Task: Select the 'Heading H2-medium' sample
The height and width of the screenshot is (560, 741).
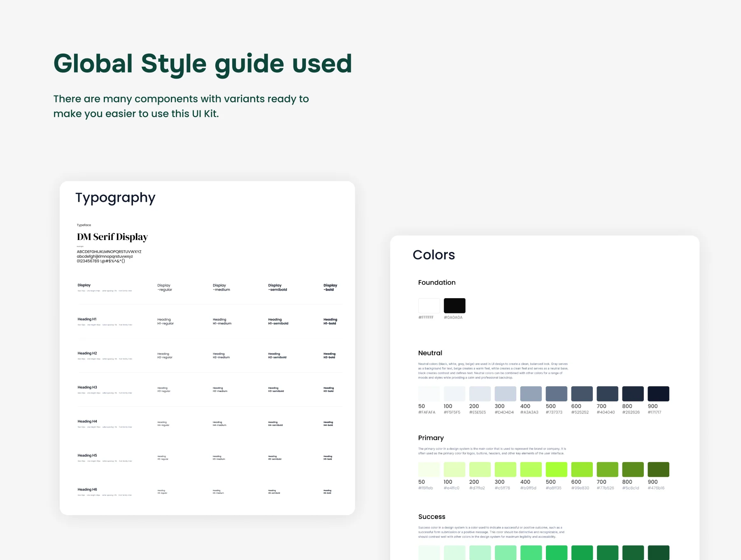Action: tap(221, 356)
